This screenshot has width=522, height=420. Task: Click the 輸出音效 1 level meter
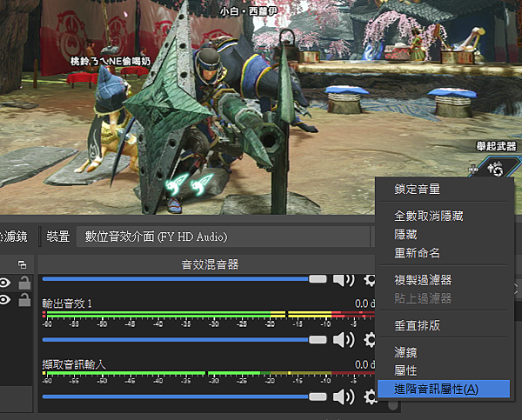click(x=209, y=314)
